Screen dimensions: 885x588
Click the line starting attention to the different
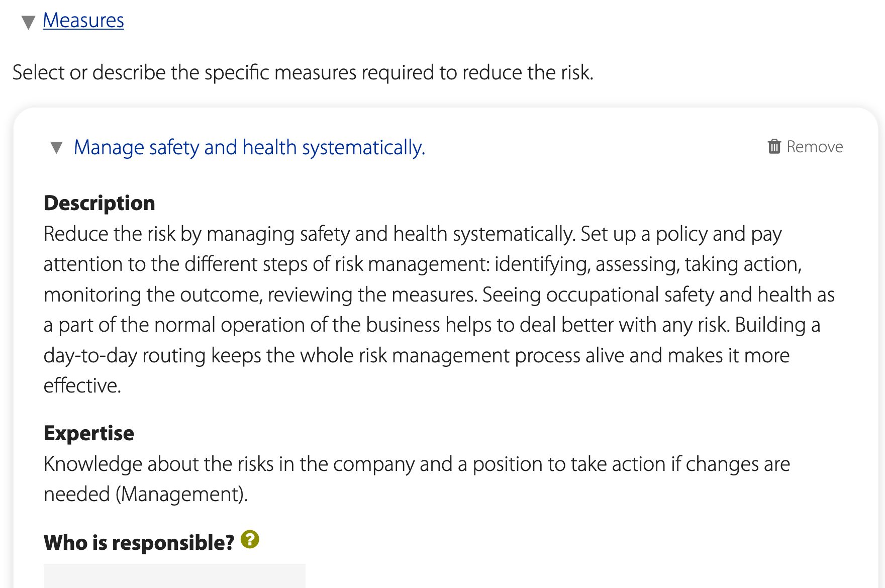coord(422,264)
